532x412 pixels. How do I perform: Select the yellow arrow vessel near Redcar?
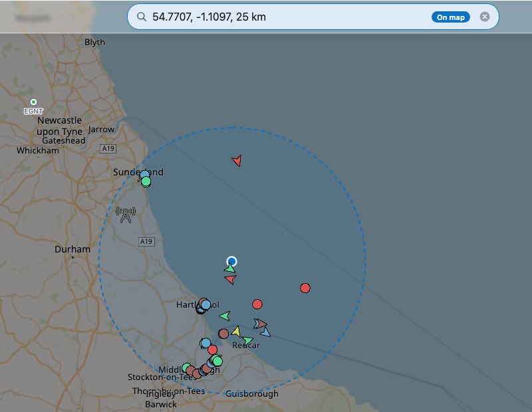coord(237,332)
